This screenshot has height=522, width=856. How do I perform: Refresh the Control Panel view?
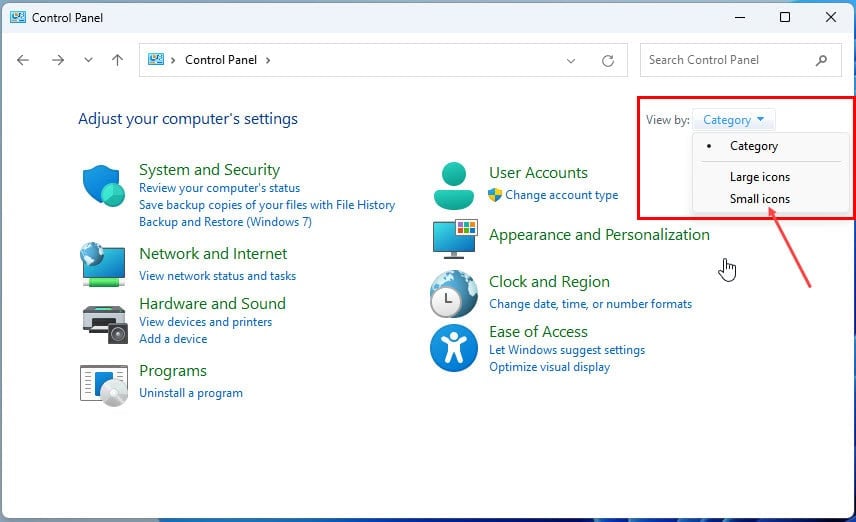608,61
